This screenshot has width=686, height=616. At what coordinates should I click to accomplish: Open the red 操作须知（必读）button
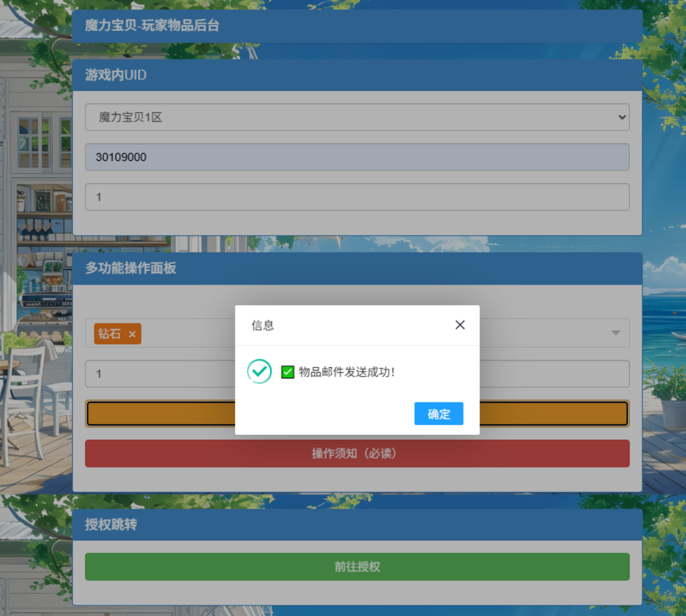pos(357,453)
